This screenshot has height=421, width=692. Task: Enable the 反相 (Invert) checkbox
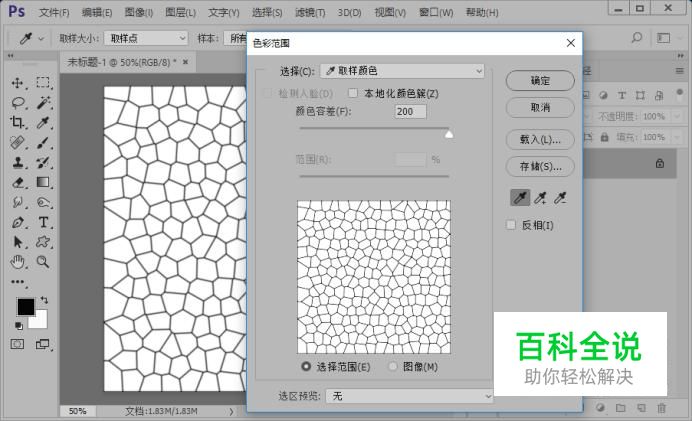tap(512, 226)
